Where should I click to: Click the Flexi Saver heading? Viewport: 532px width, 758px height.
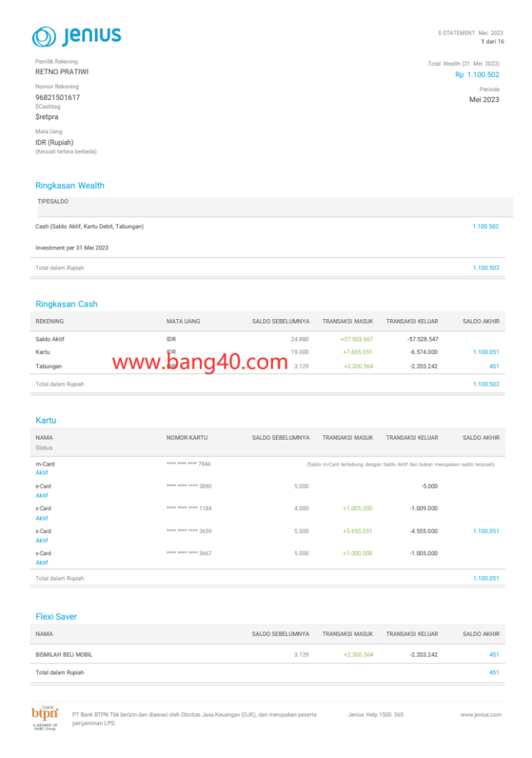[56, 617]
